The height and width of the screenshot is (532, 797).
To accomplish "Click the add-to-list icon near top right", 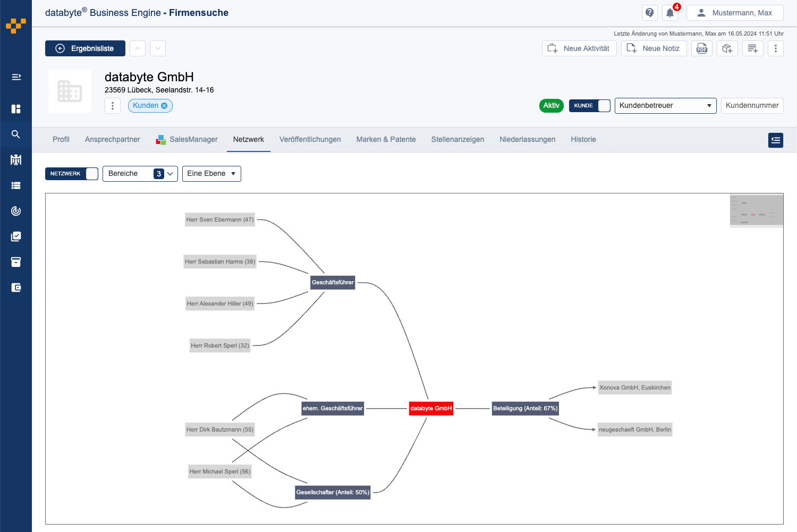I will tap(753, 48).
